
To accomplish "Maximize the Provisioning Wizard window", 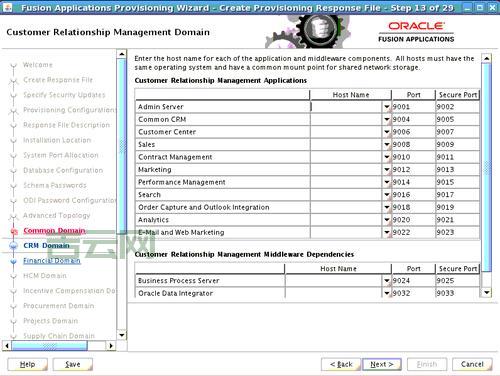I will pos(480,7).
